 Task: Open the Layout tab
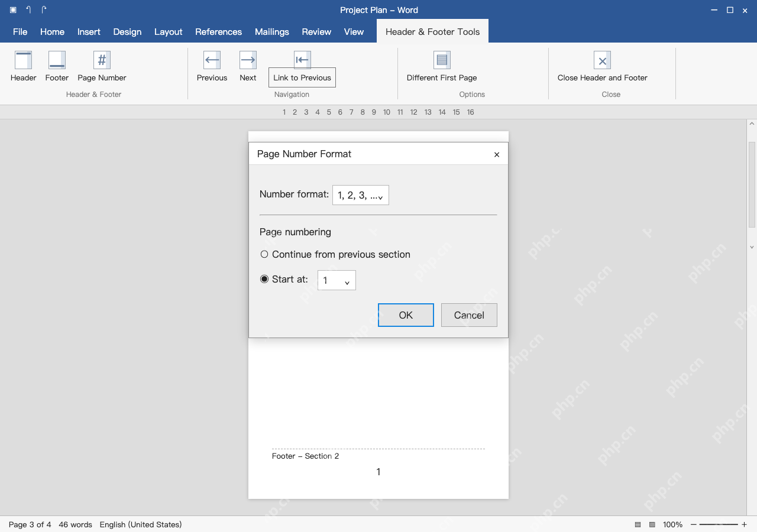(x=168, y=32)
